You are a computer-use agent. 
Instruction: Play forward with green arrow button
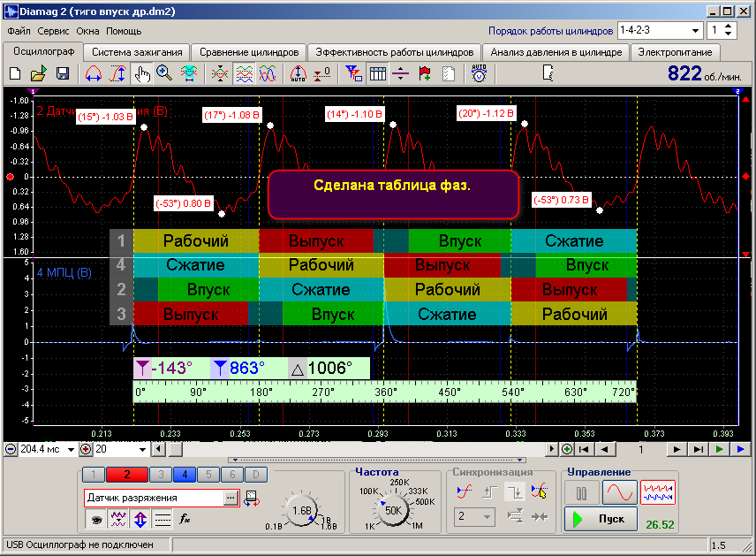pyautogui.click(x=719, y=450)
